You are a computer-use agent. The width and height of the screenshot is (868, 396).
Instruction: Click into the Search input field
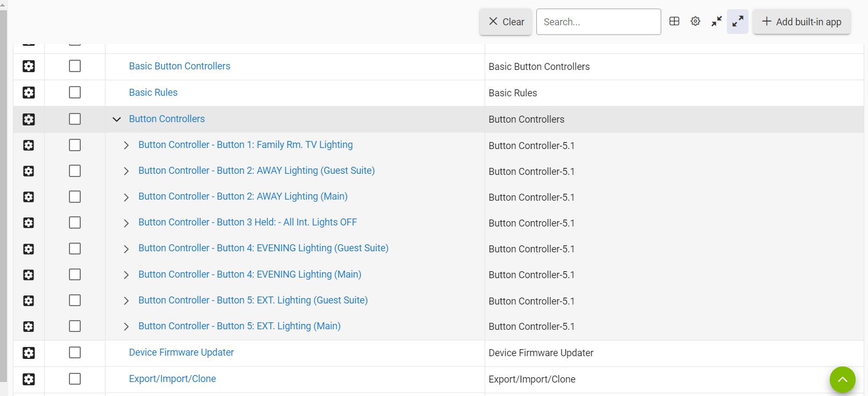[x=598, y=22]
